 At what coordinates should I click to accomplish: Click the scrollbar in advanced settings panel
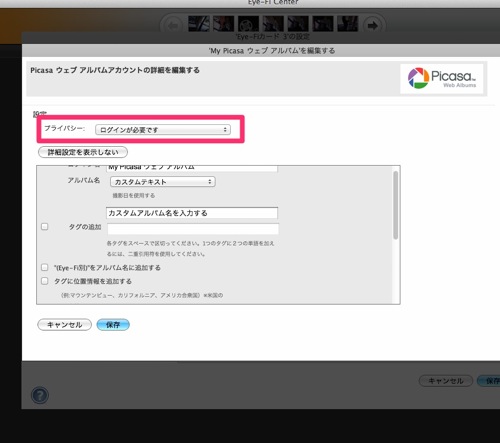coord(396,205)
